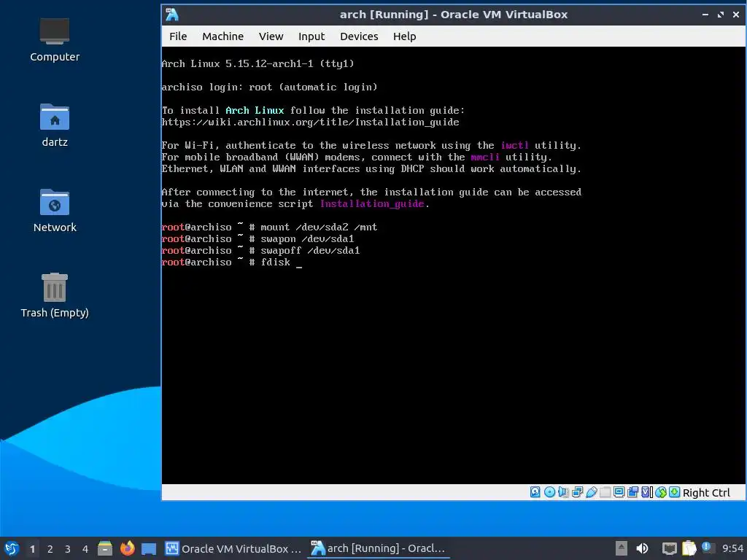Switch to Oracle VM VirtualBox Manager task
This screenshot has height=560, width=747.
(233, 548)
